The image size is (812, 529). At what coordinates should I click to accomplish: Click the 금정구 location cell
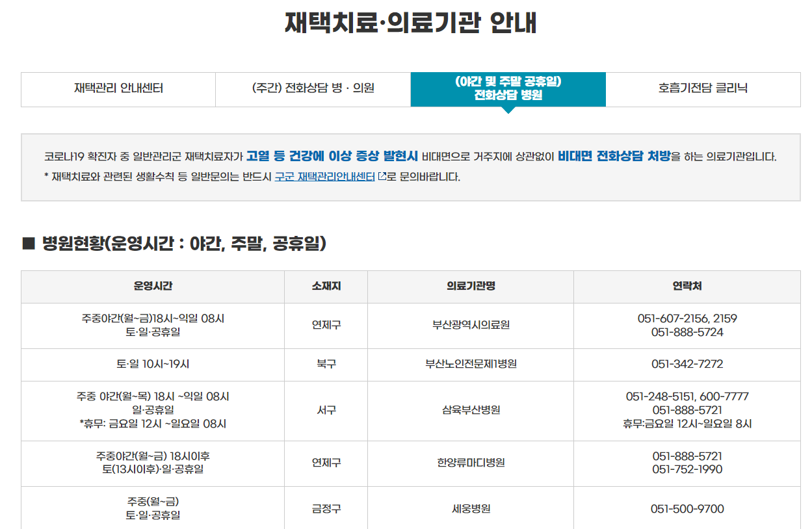[326, 509]
